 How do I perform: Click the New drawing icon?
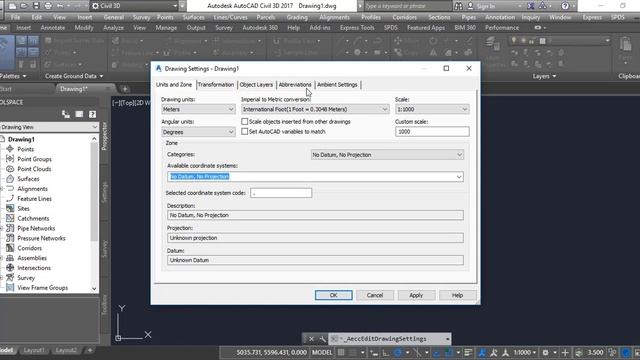(x=13, y=6)
